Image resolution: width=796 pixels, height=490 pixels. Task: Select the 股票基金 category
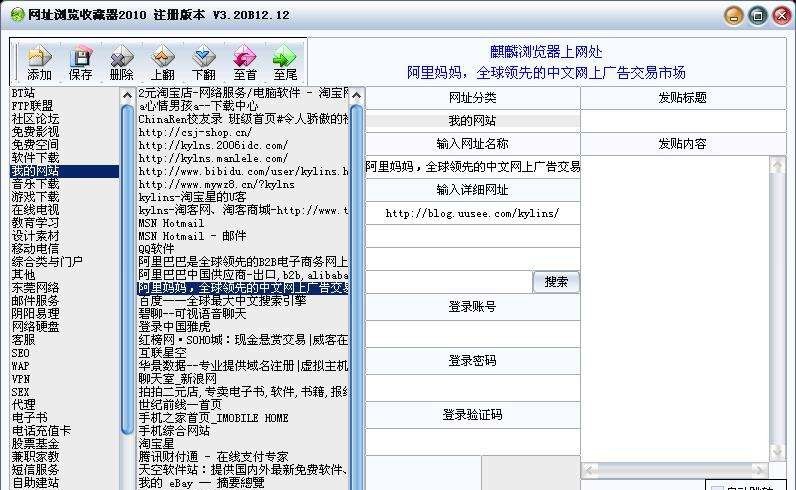(x=35, y=444)
